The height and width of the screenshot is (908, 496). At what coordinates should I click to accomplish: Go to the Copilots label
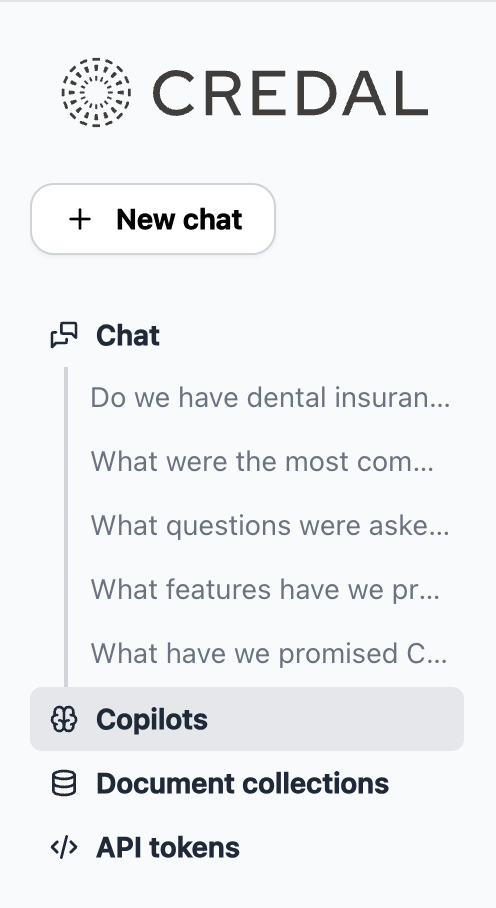pyautogui.click(x=152, y=719)
